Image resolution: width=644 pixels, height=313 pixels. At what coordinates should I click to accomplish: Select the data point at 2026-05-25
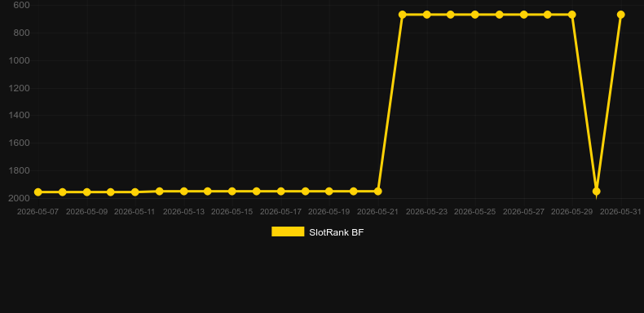pyautogui.click(x=475, y=15)
